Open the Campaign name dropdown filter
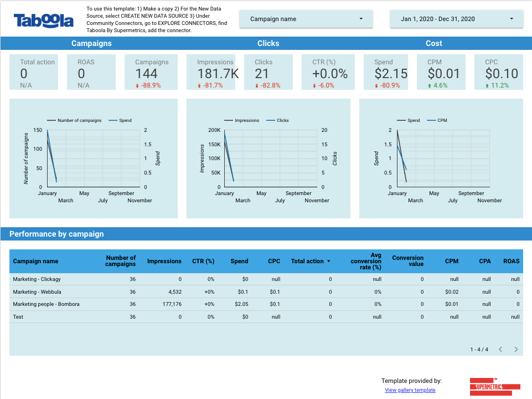Screen dimensions: 532x399 (x=306, y=19)
